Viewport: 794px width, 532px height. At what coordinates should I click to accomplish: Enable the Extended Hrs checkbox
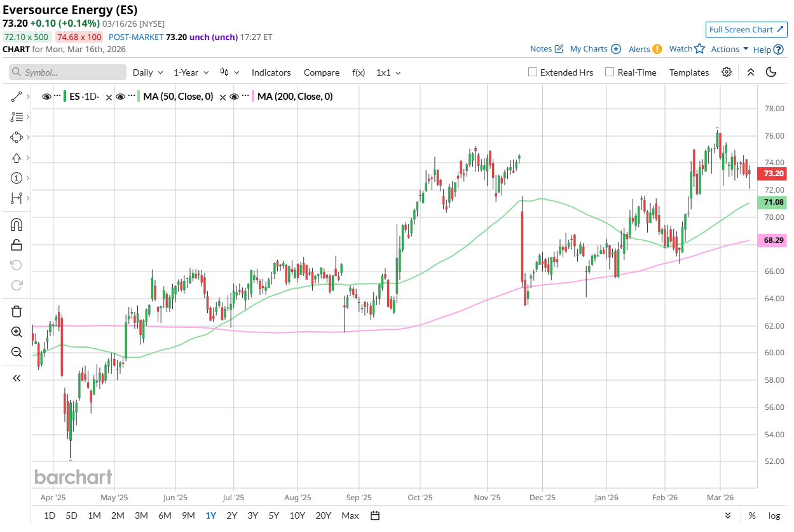coord(533,72)
